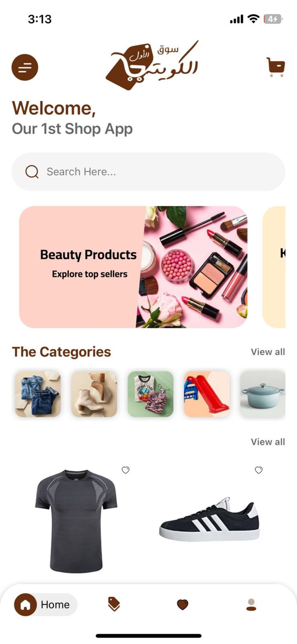Open the favorites heart tab
Image resolution: width=297 pixels, height=644 pixels.
point(183,604)
